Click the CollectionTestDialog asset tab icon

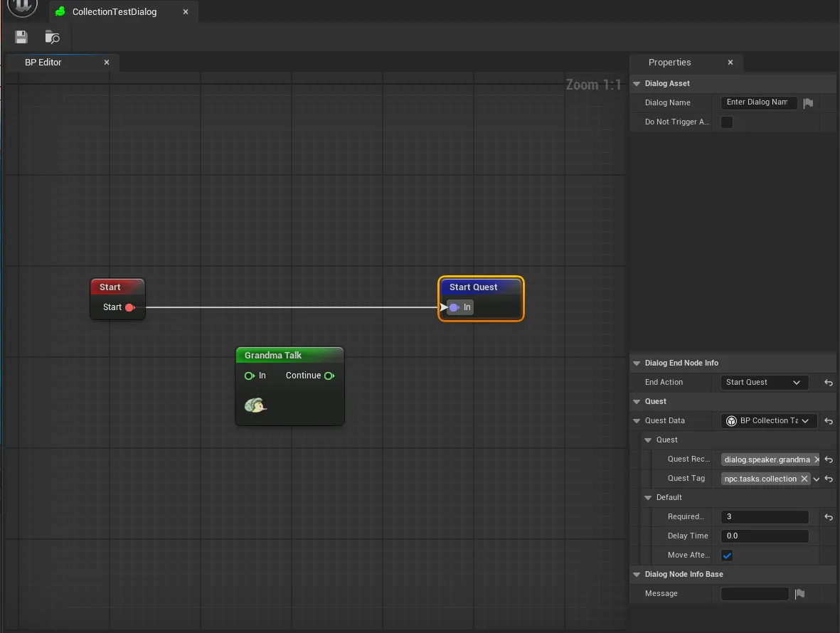point(60,11)
